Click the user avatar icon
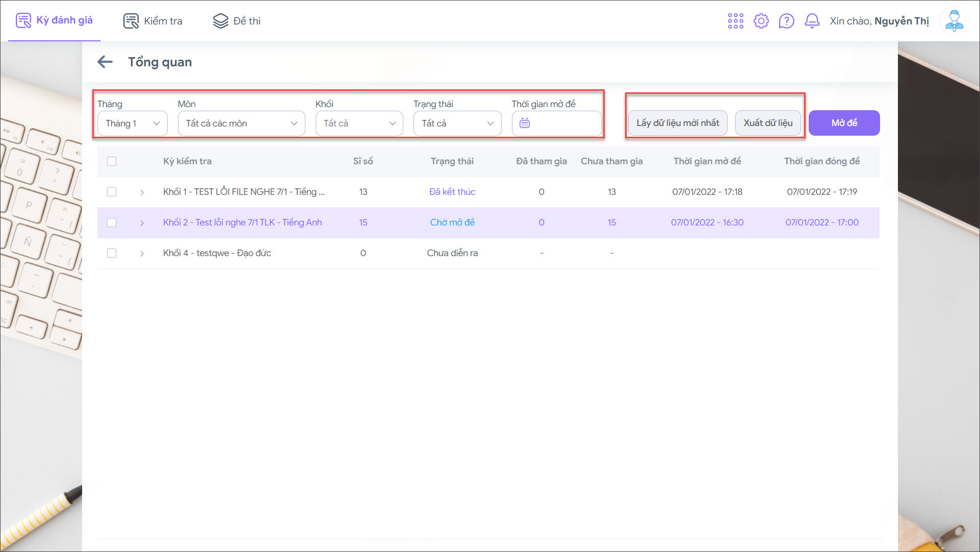Image resolution: width=980 pixels, height=552 pixels. pos(953,21)
